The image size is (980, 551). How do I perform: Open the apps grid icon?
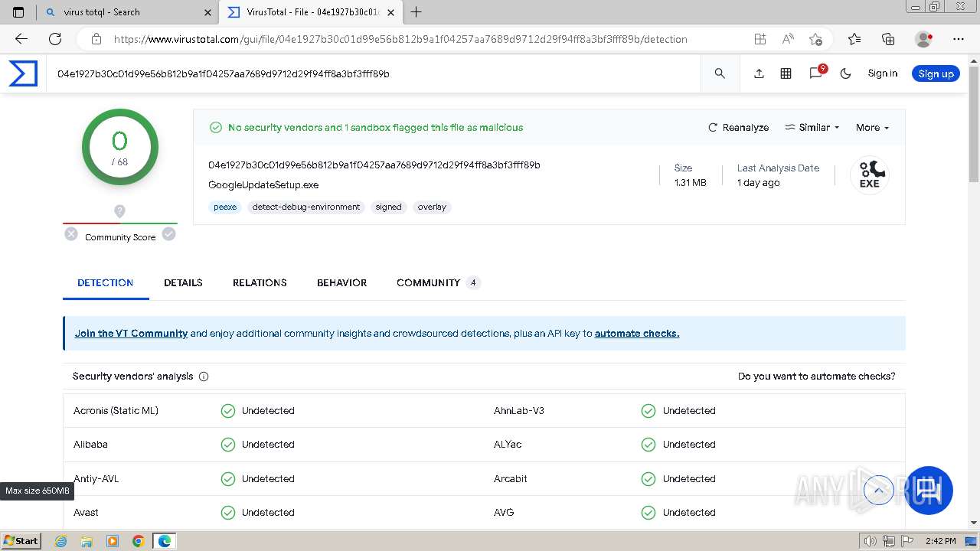786,73
